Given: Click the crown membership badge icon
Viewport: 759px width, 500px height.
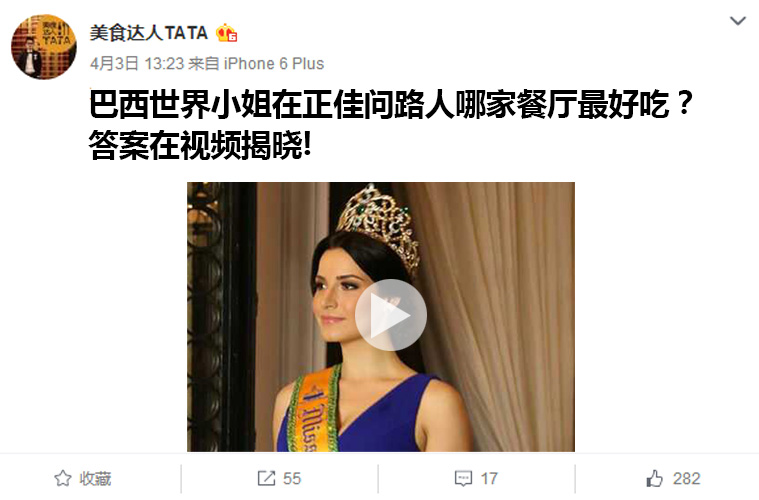Looking at the screenshot, I should [227, 33].
